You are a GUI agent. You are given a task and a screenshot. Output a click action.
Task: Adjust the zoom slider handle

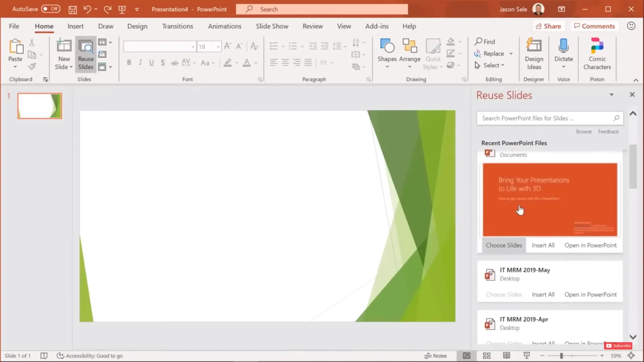pyautogui.click(x=561, y=356)
